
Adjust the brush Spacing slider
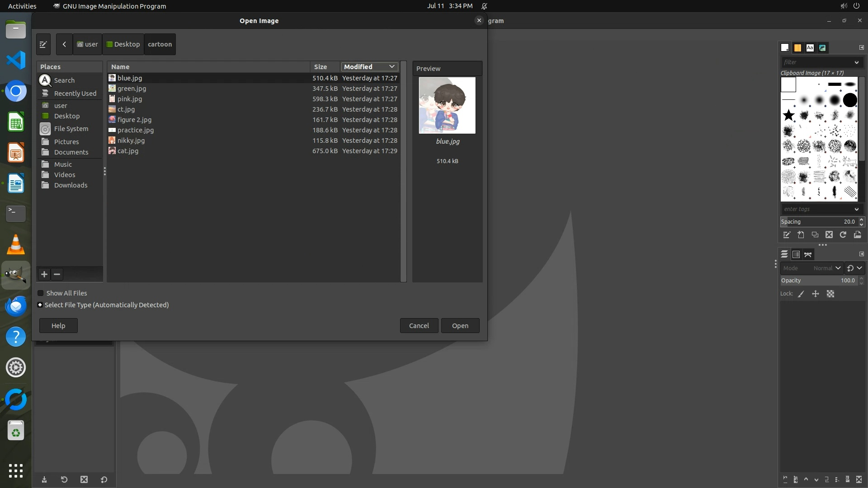click(x=817, y=221)
